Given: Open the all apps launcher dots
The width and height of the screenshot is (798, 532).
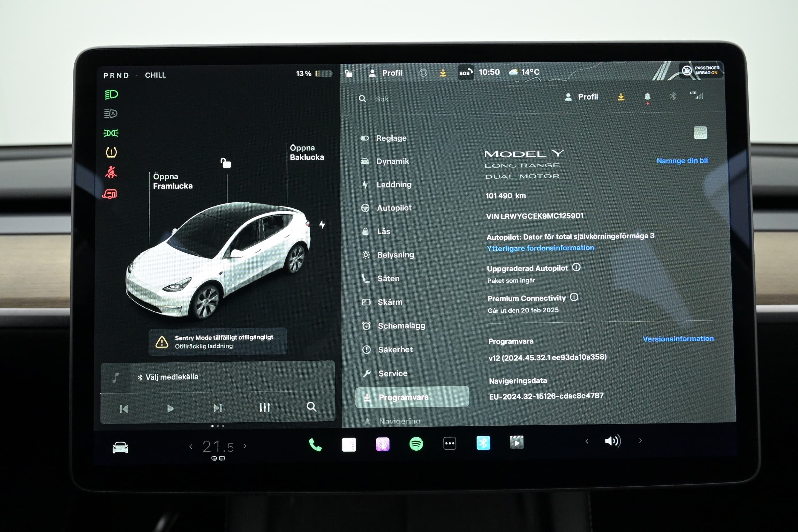Looking at the screenshot, I should [x=449, y=443].
